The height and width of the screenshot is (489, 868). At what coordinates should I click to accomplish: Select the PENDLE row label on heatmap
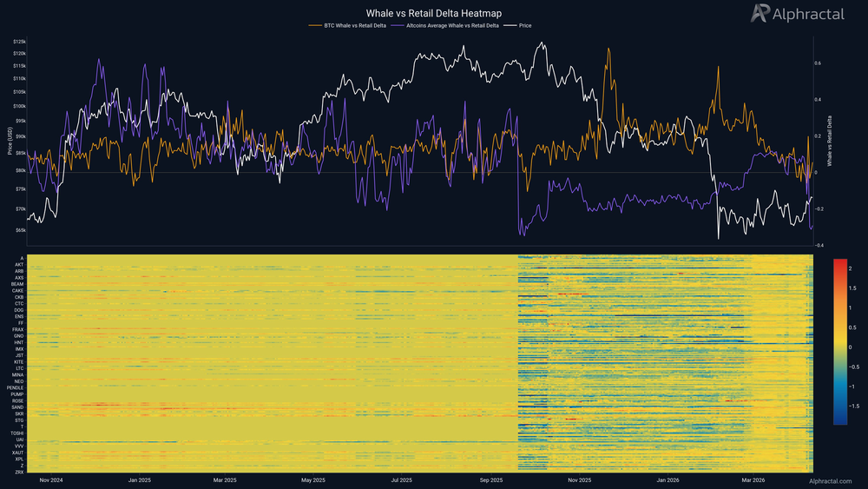pyautogui.click(x=16, y=387)
